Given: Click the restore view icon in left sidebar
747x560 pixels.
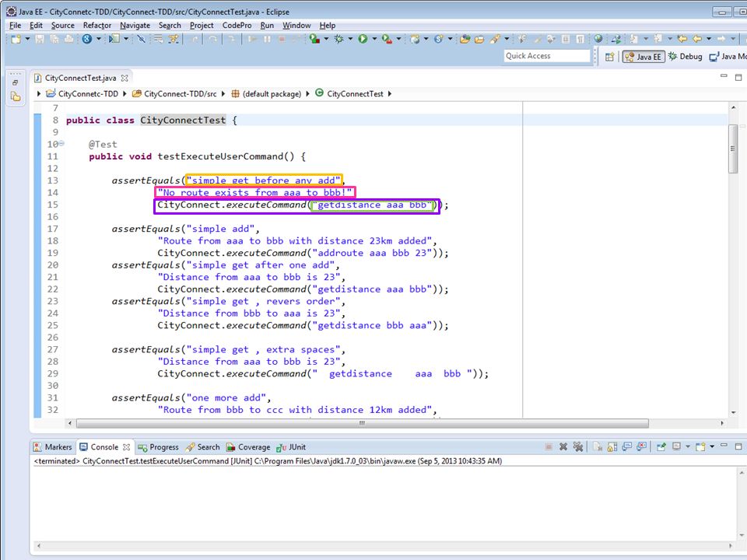Looking at the screenshot, I should click(16, 83).
